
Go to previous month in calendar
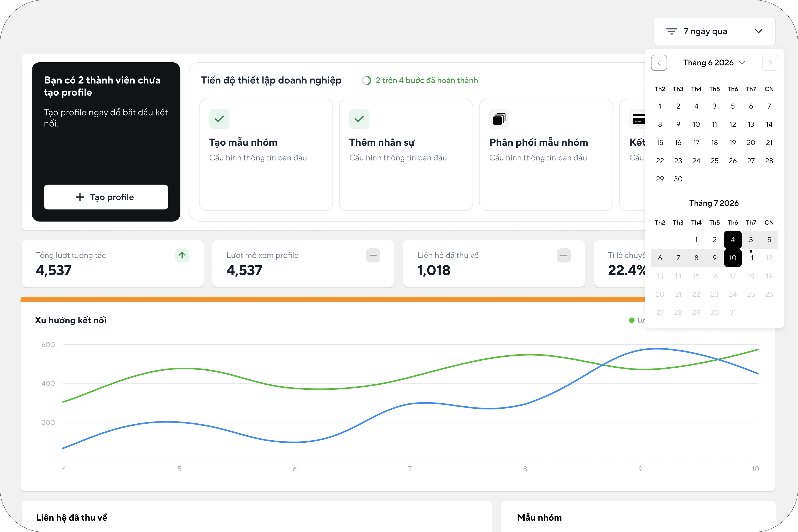click(659, 63)
